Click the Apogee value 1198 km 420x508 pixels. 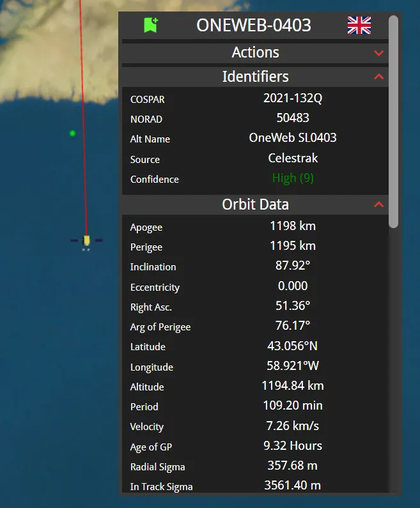(x=293, y=226)
